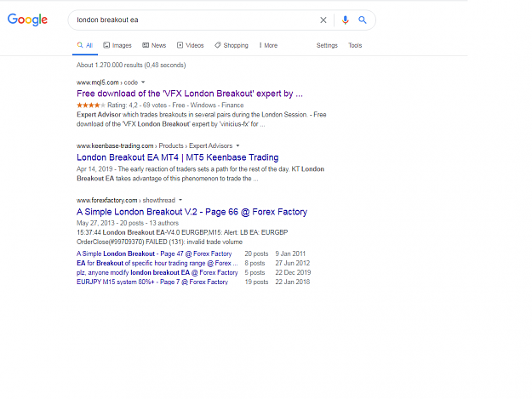Click the www.mql5.com › code URL text
532x399 pixels.
(x=107, y=83)
